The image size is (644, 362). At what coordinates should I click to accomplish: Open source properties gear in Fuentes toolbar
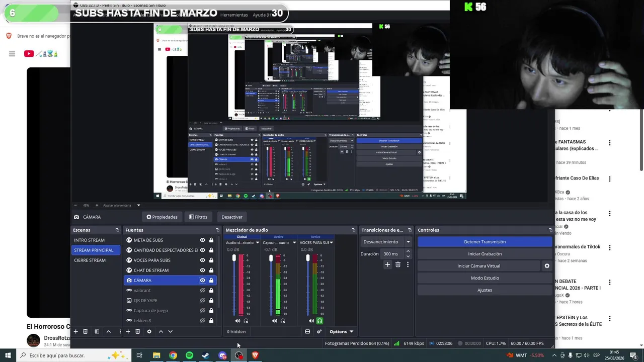149,331
